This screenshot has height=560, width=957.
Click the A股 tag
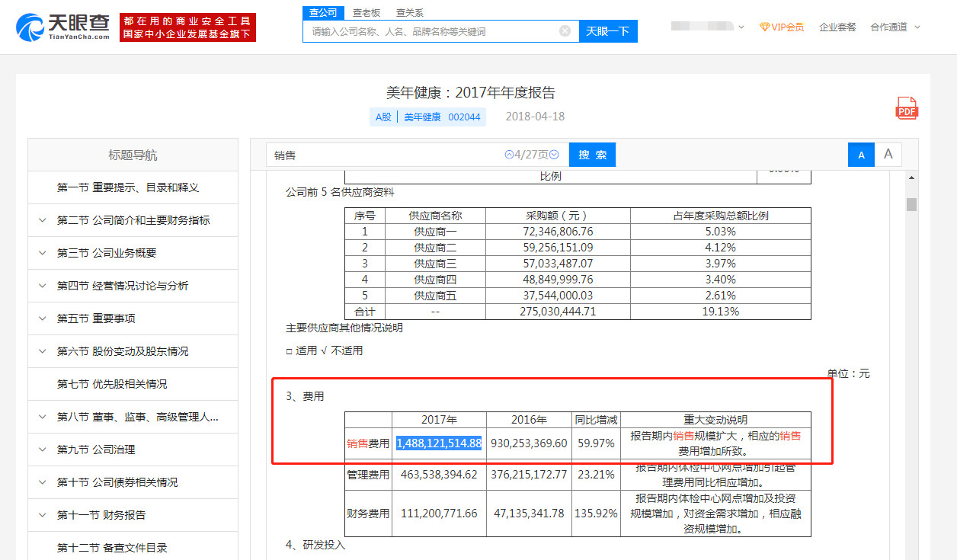coord(383,117)
